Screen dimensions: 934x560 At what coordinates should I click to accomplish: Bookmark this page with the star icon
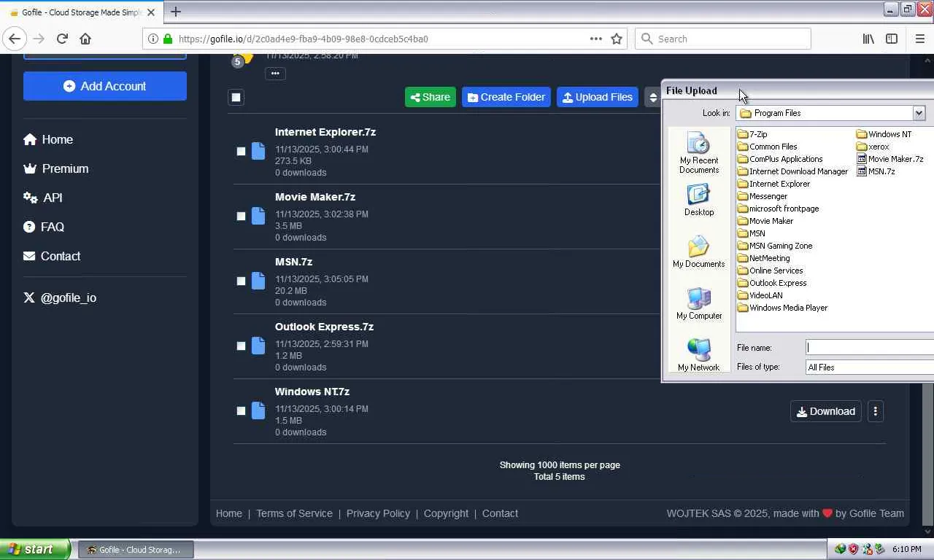[617, 39]
